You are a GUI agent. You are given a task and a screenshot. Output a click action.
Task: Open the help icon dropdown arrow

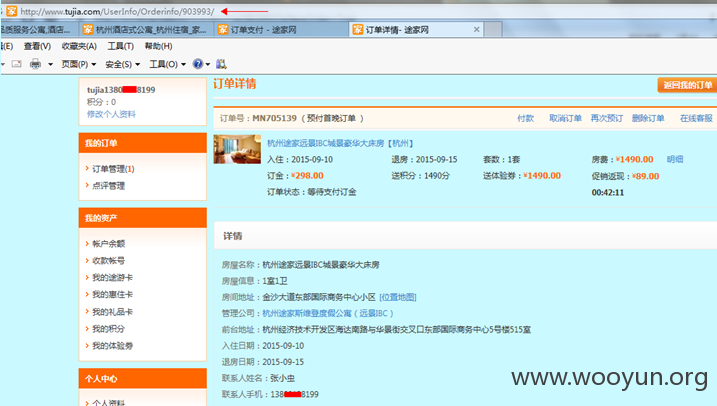click(x=208, y=64)
